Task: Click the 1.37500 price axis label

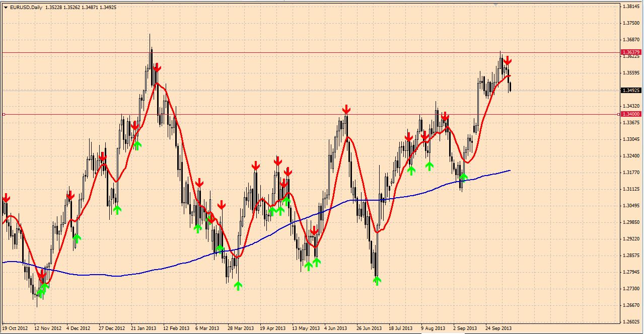Action: [630, 23]
